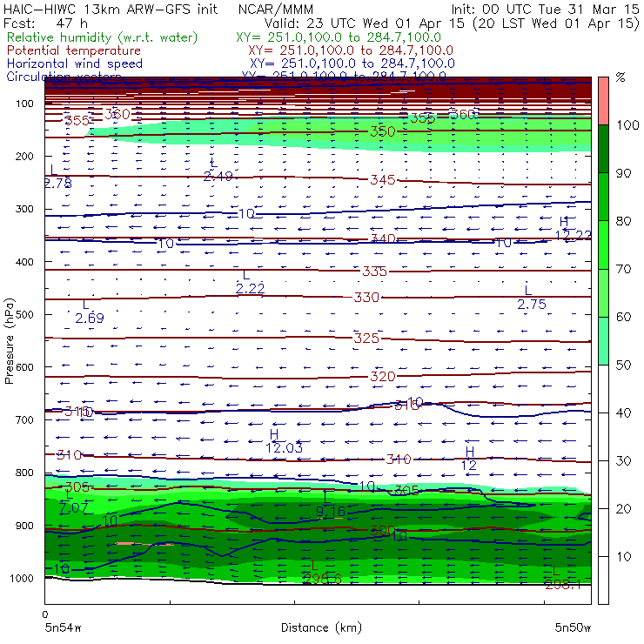Select the '5n54w' left endpoint label
Screen dimensions: 644x644
(x=64, y=627)
